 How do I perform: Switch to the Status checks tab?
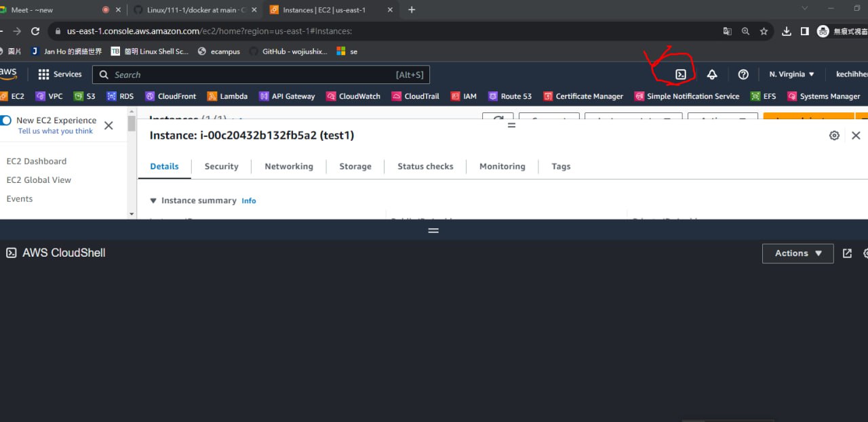(x=425, y=166)
